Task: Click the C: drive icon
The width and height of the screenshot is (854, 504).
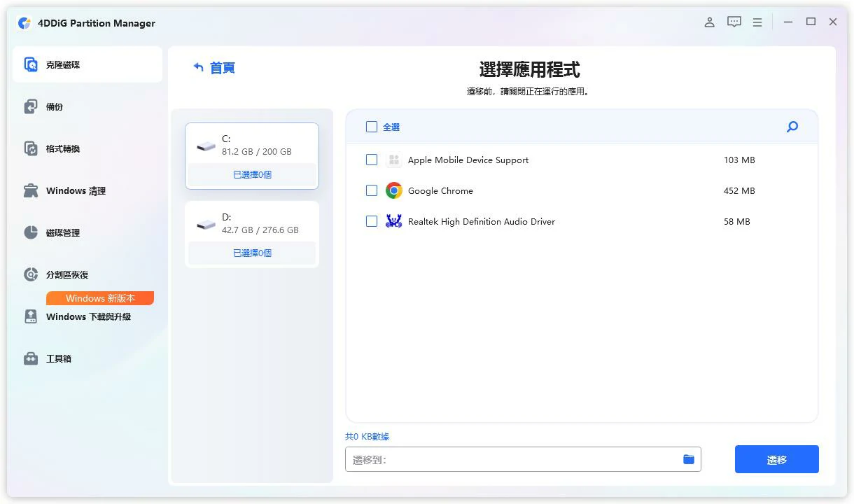Action: [x=206, y=146]
